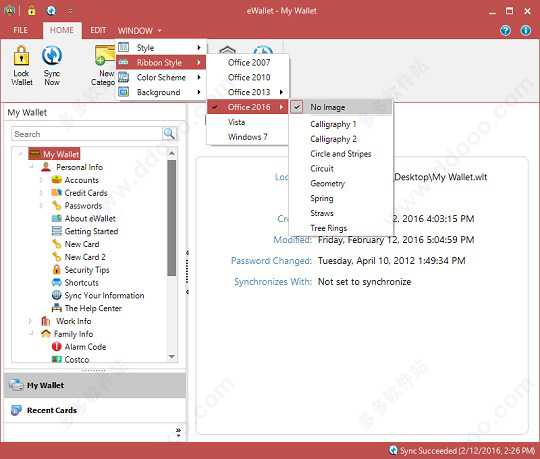
Task: Expand the Background submenu arrow
Action: (199, 92)
